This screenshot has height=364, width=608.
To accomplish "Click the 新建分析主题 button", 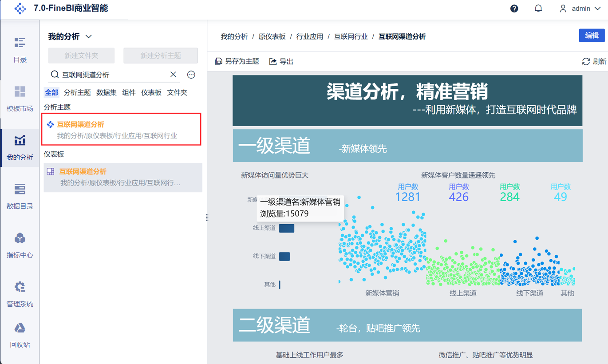I will (161, 55).
